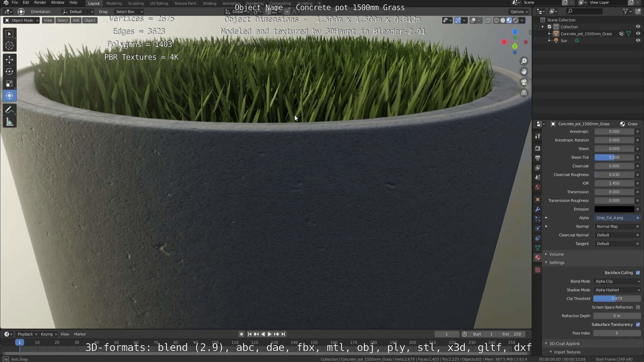Switch to the UV Editing workspace tab
The image size is (644, 362).
pyautogui.click(x=159, y=3)
